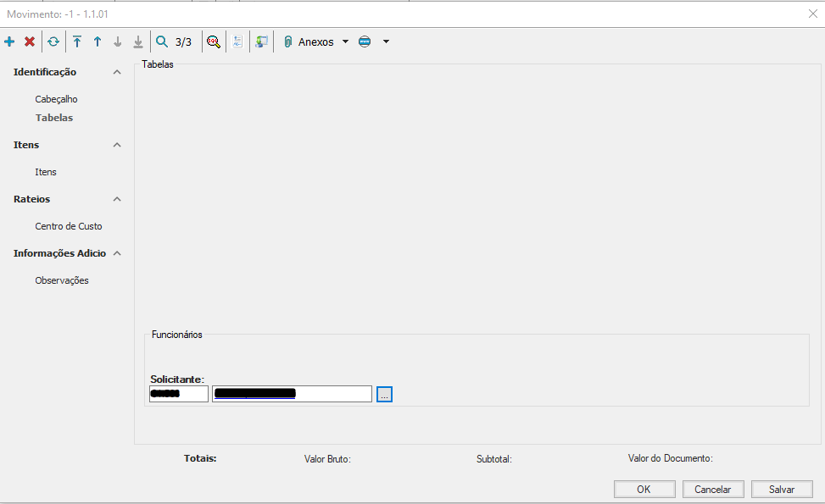The width and height of the screenshot is (825, 504).
Task: Go to first record arrow icon
Action: (77, 42)
